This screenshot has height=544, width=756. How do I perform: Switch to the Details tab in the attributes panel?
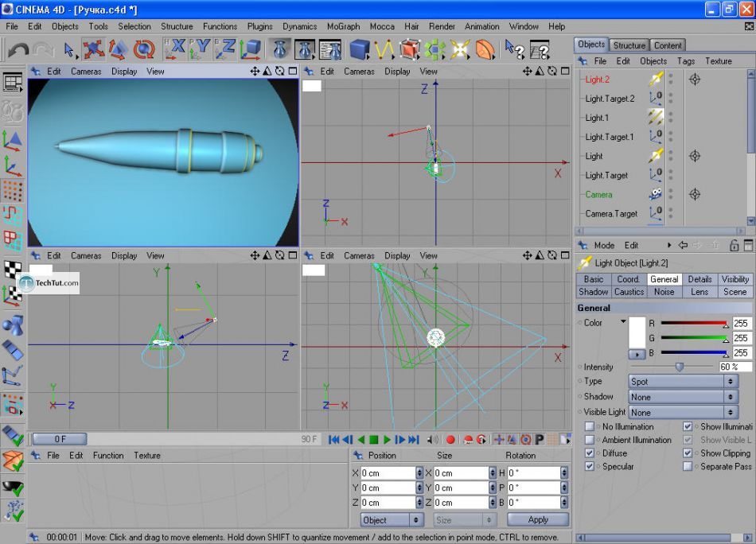[x=699, y=279]
